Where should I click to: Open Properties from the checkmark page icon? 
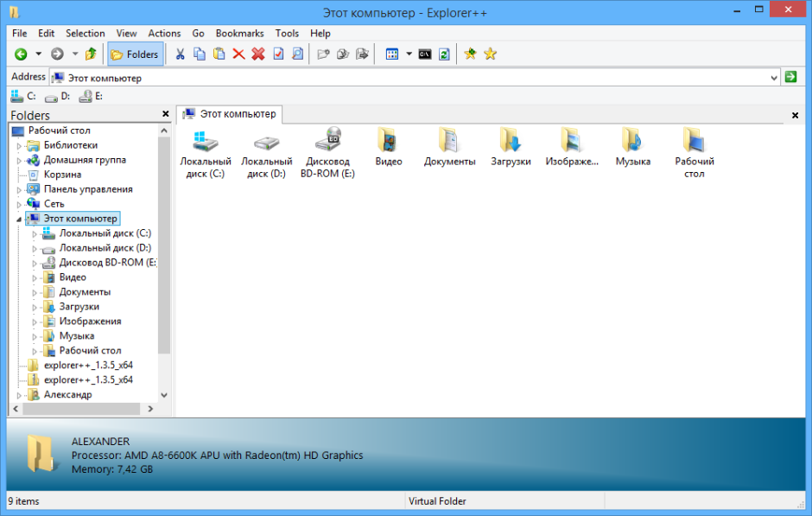[x=278, y=54]
